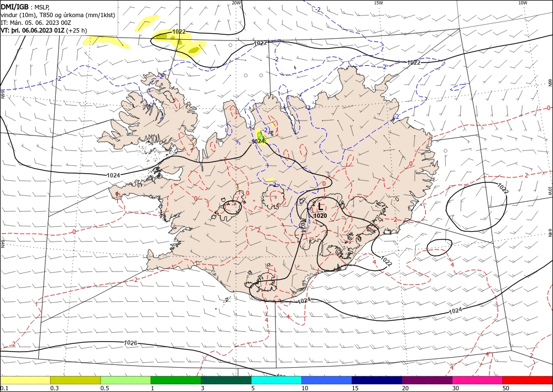This screenshot has height=392, width=553.
Task: Select the pink 30–50 mm legend swatch
Action: tap(478, 380)
